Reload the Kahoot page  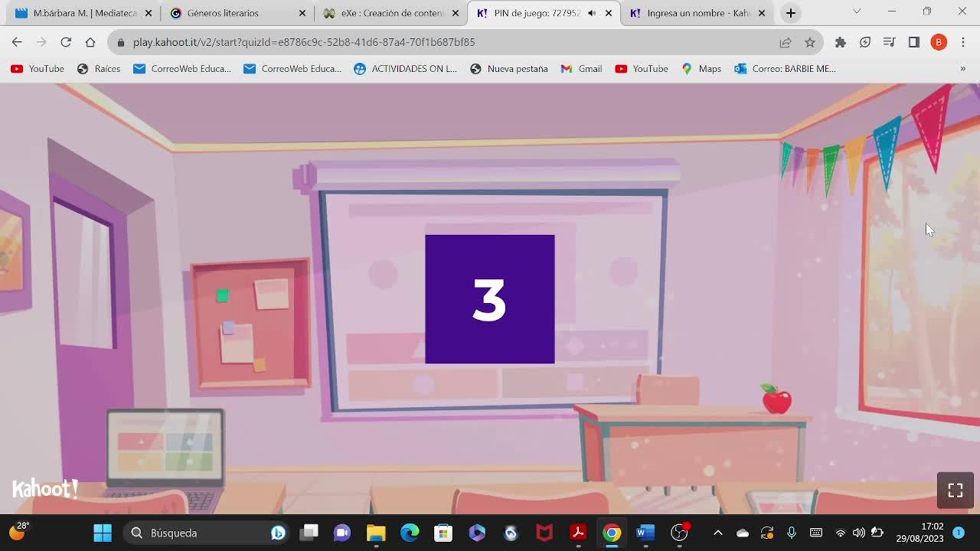tap(66, 42)
